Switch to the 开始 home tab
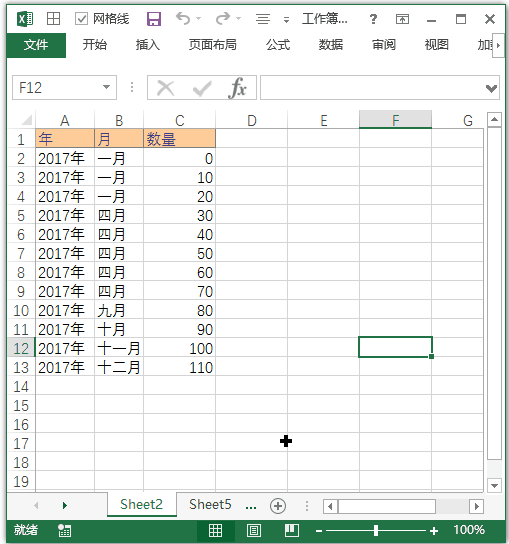Image resolution: width=509 pixels, height=544 pixels. tap(95, 45)
